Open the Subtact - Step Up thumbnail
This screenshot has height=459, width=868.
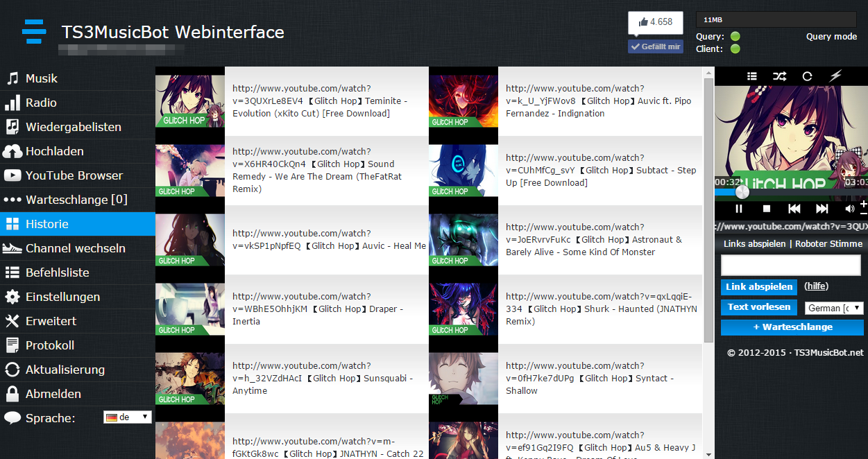tap(463, 171)
